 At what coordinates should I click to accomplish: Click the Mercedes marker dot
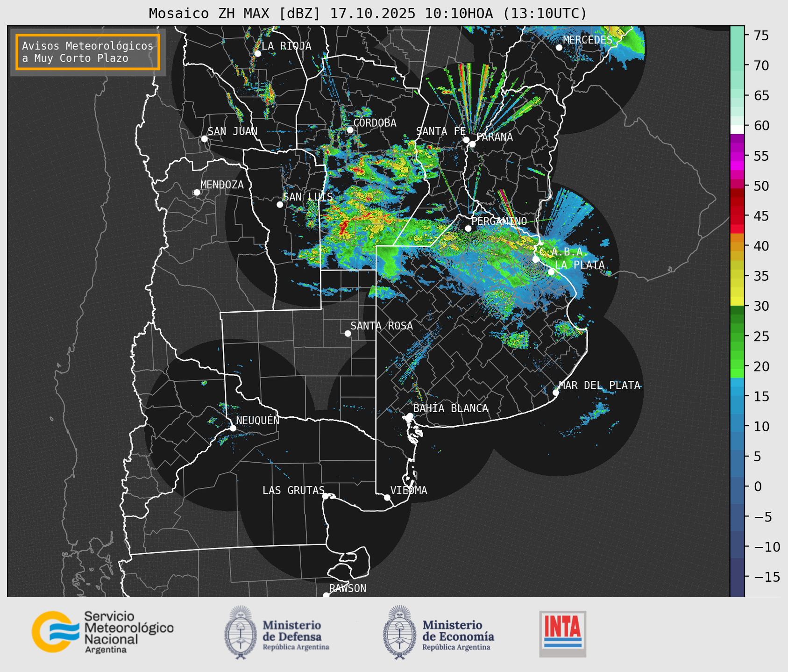point(559,48)
